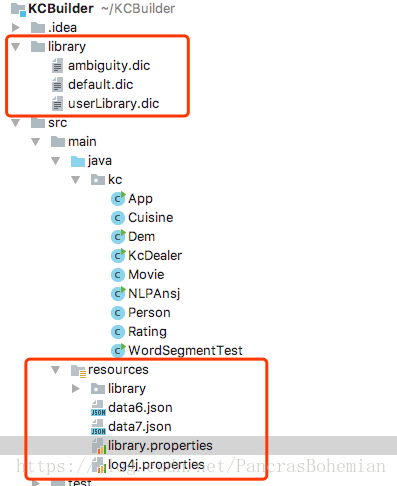Open ambiguity.dic file

tap(109, 66)
